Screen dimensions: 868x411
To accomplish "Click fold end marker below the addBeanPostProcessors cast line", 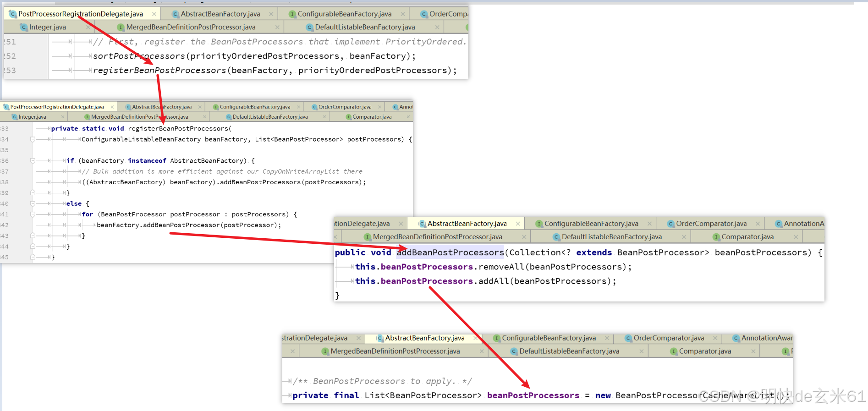I will 33,193.
